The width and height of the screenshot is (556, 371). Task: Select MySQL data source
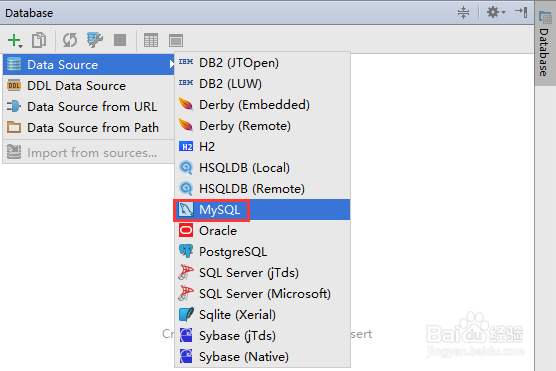tap(262, 210)
